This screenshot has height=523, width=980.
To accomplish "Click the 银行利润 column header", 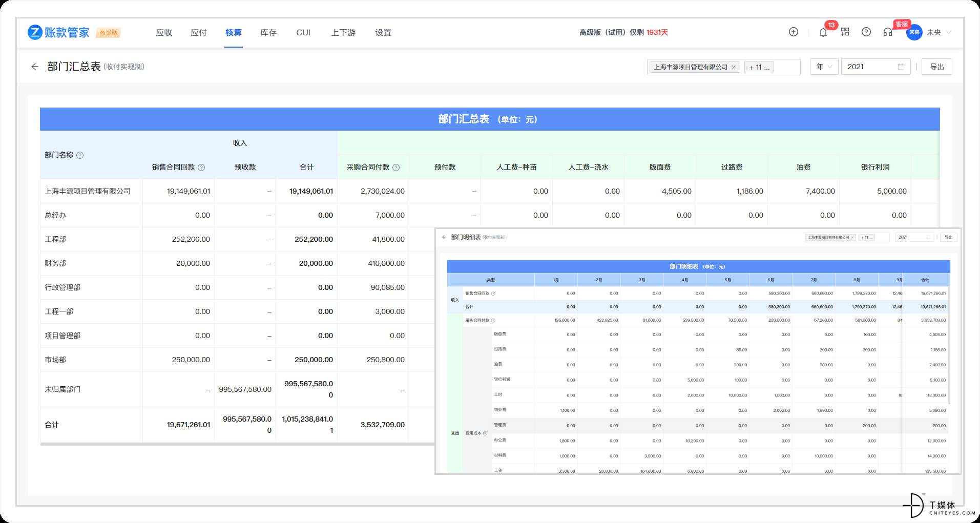I will click(x=875, y=168).
